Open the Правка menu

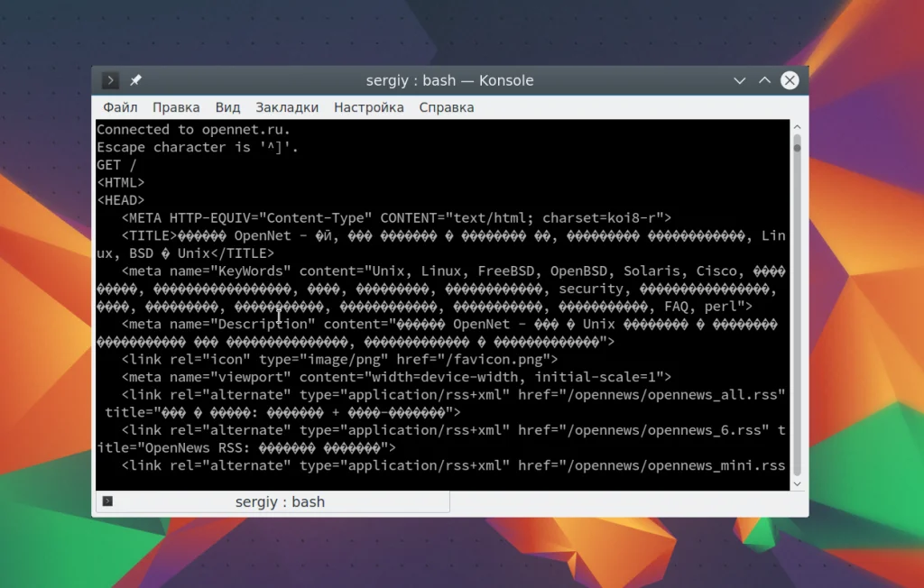pos(176,107)
